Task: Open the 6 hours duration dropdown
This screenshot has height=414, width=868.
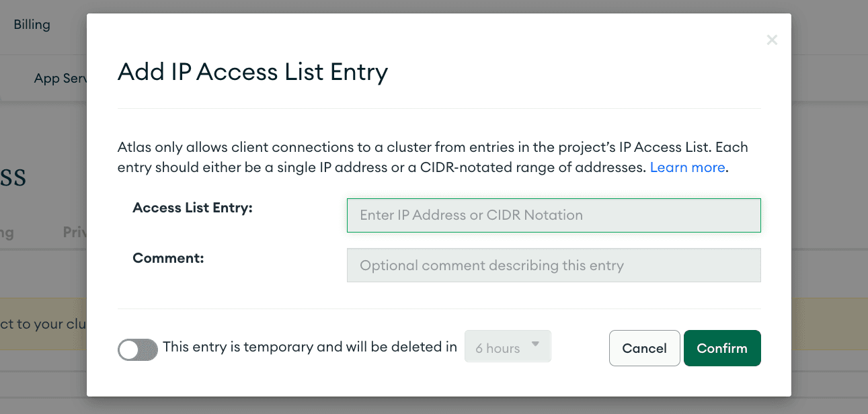Action: click(x=507, y=347)
